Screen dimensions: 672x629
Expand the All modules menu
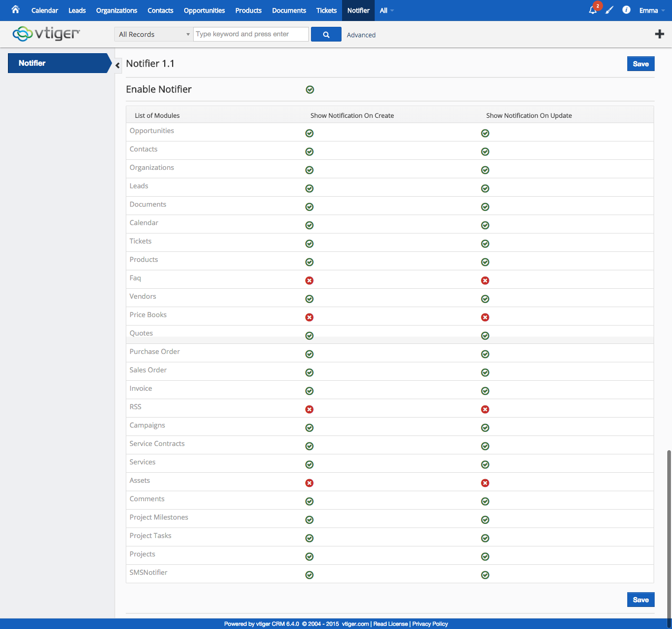click(387, 11)
